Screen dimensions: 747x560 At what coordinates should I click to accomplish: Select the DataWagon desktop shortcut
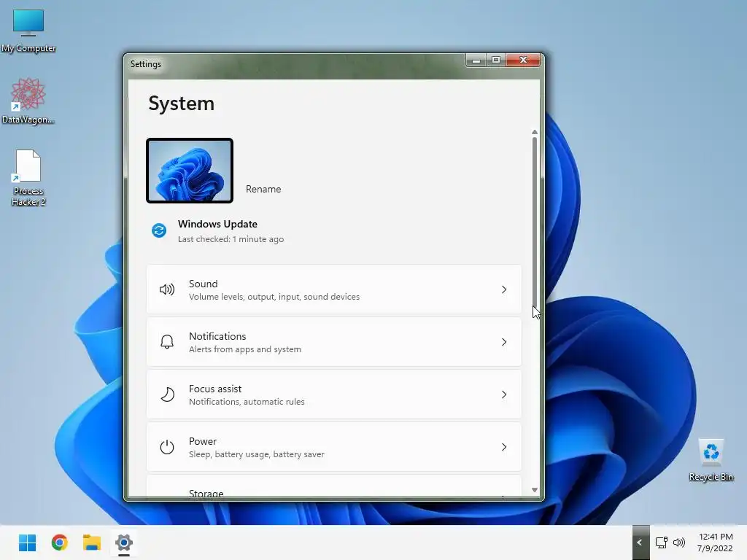click(28, 101)
